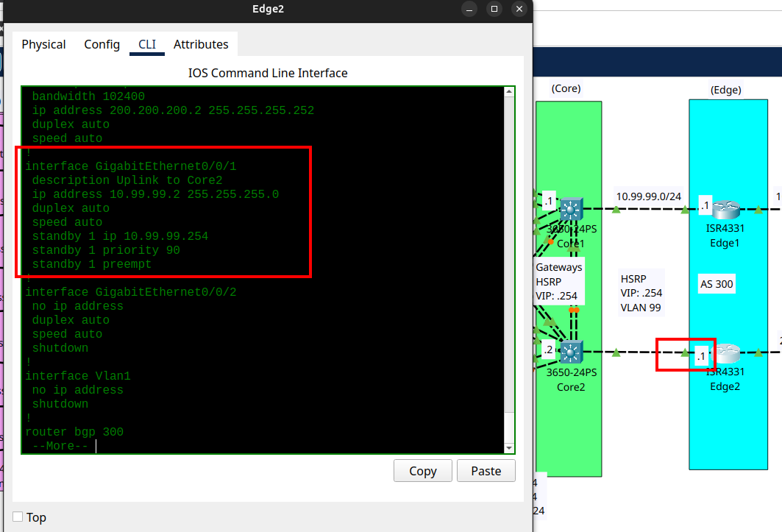Screen dimensions: 782x532
Task: Select the Core1 switch icon in topology
Action: [x=571, y=209]
